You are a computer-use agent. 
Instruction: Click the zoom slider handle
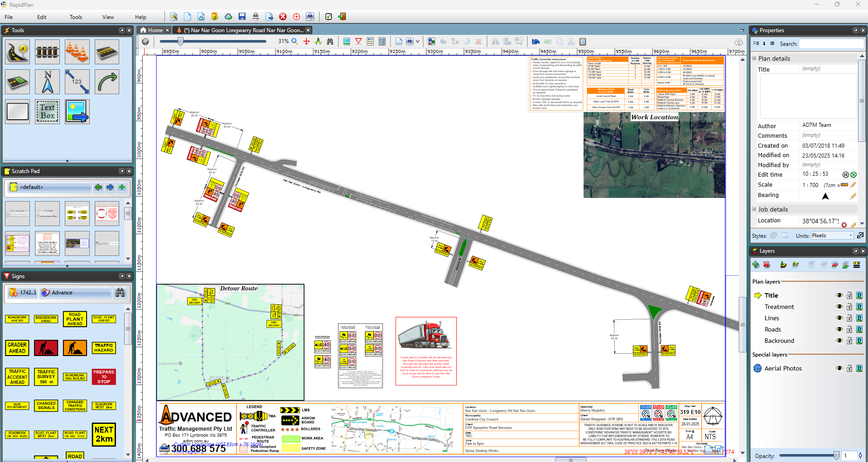[180, 41]
